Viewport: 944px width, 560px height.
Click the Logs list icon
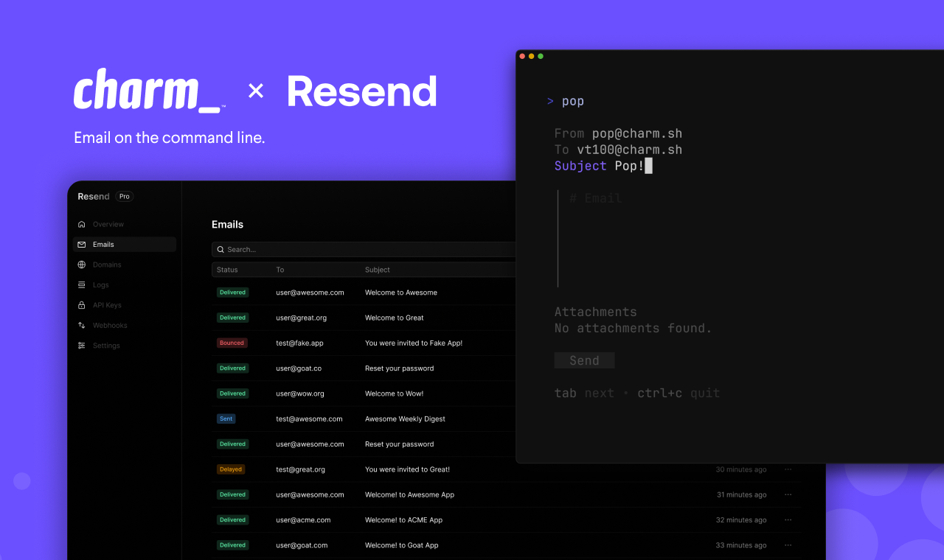[82, 285]
